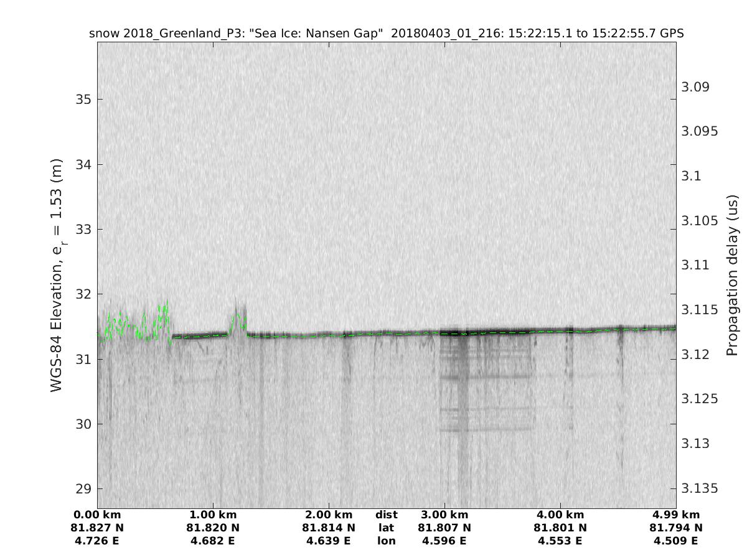
Task: Click the Propagation delay axis label
Action: [733, 275]
